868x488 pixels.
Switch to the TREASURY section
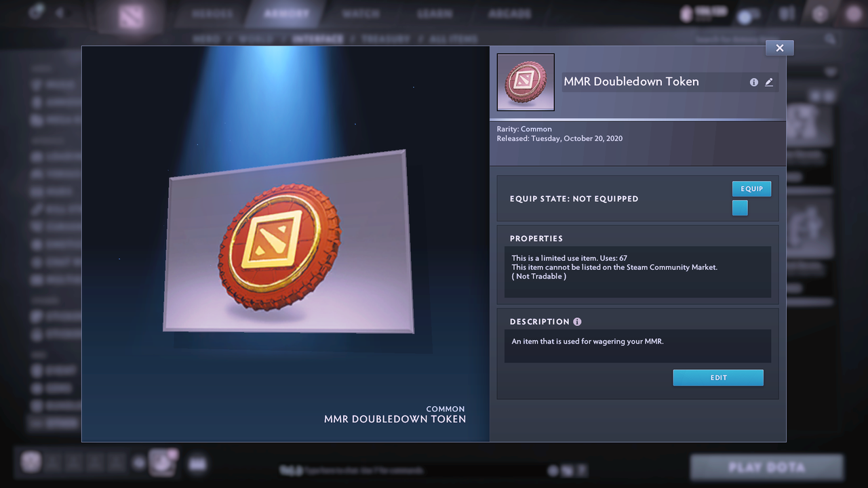pos(387,39)
